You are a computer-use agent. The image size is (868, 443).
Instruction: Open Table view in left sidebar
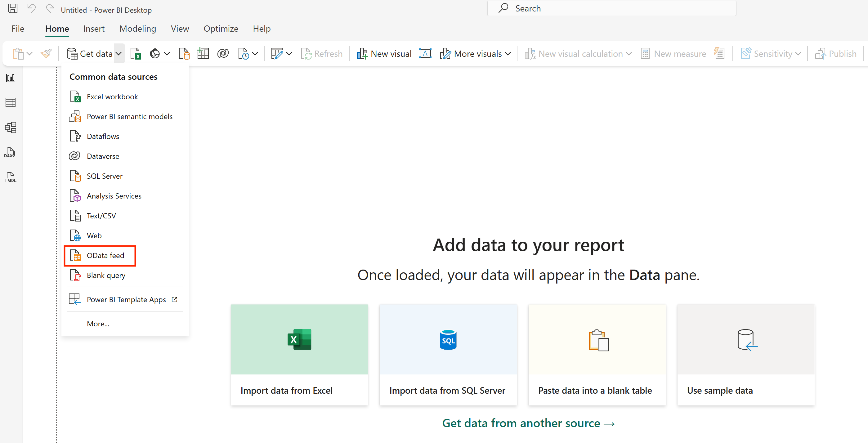tap(11, 102)
